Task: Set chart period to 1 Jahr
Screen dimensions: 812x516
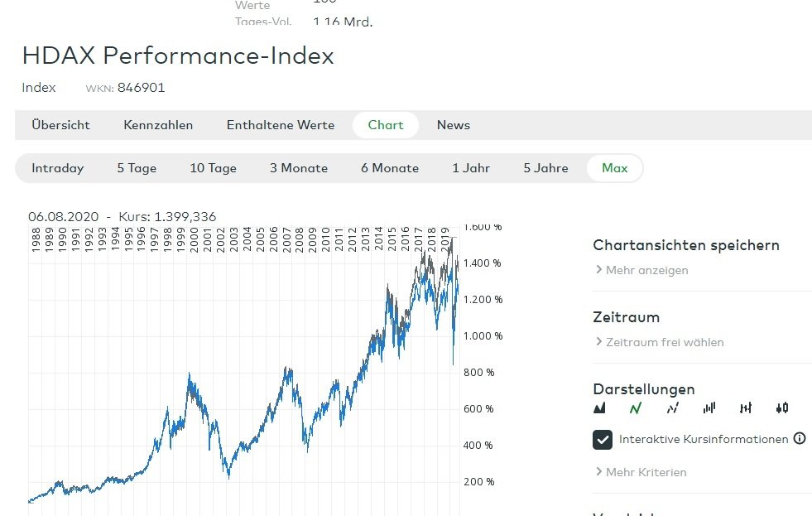Action: [x=471, y=168]
